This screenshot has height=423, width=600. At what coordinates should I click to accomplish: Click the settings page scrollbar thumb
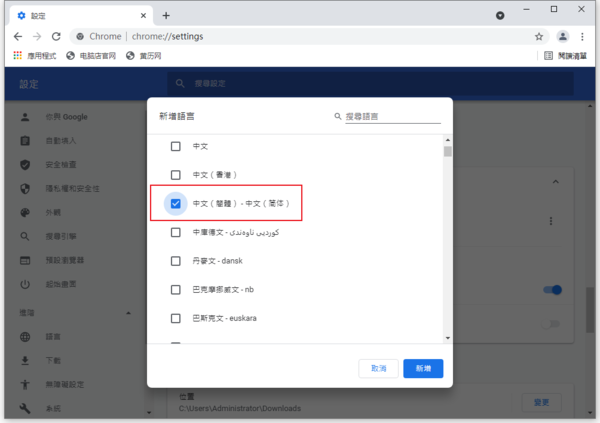(x=590, y=310)
